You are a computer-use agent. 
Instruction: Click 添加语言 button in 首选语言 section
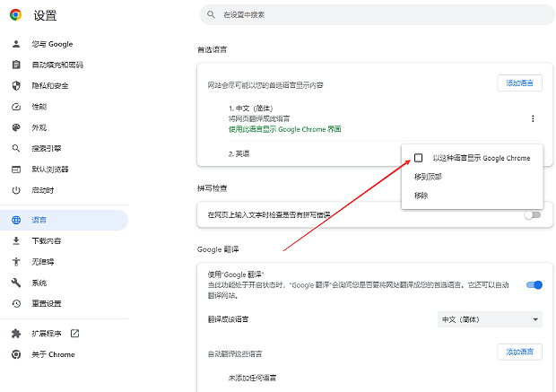[519, 83]
